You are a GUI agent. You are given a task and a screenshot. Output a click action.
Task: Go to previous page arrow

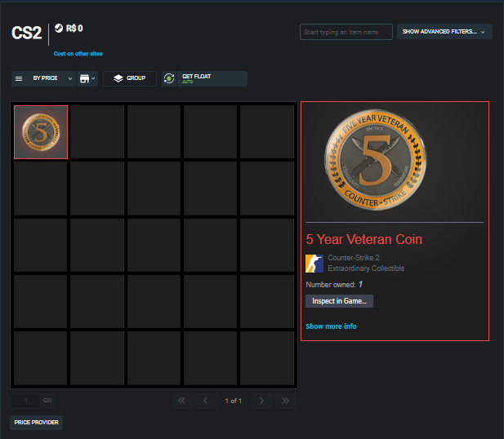[205, 401]
